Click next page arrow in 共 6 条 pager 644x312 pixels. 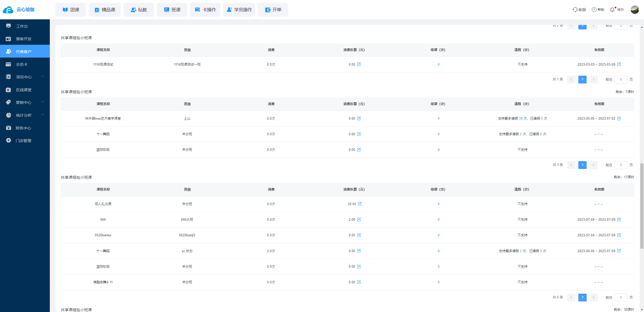593,297
